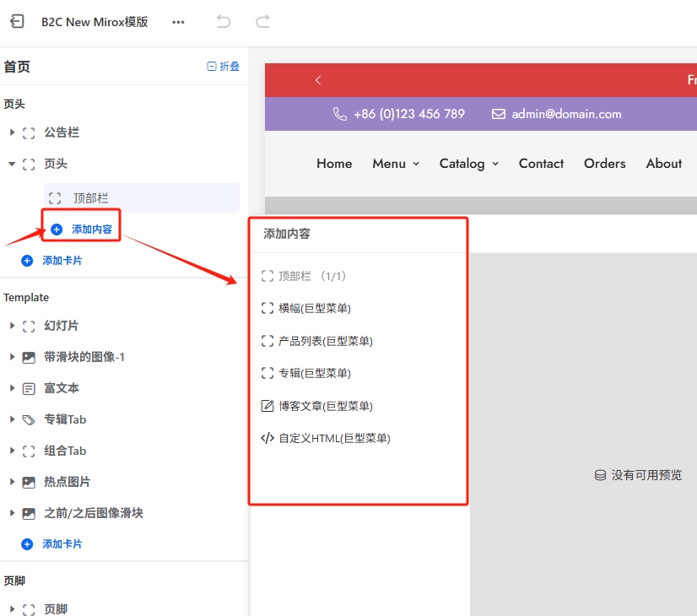Click the phone icon in the top bar

coord(340,114)
